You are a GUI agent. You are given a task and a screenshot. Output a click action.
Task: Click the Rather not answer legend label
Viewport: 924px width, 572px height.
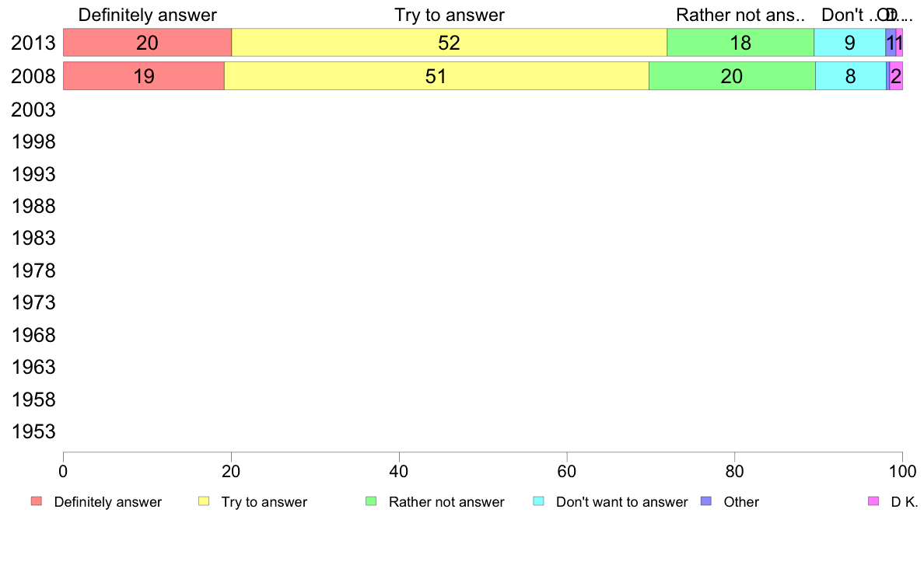(446, 502)
